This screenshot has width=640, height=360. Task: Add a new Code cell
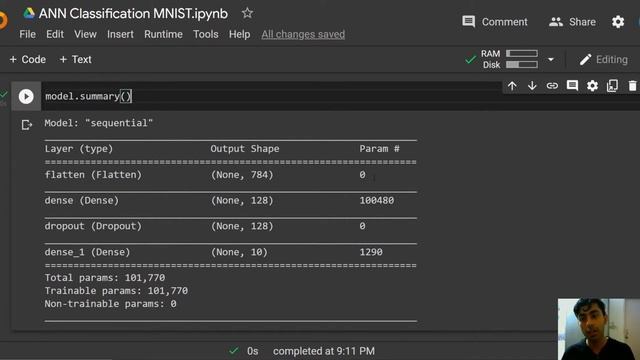click(28, 60)
